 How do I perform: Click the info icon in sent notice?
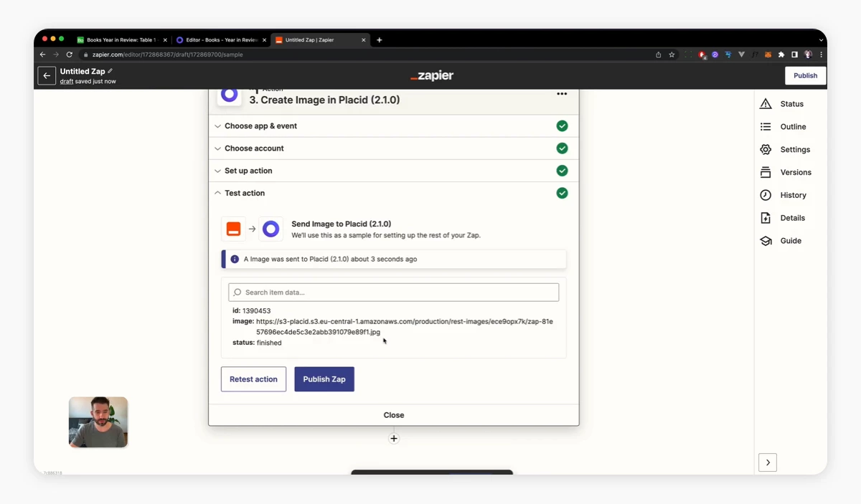click(x=235, y=259)
